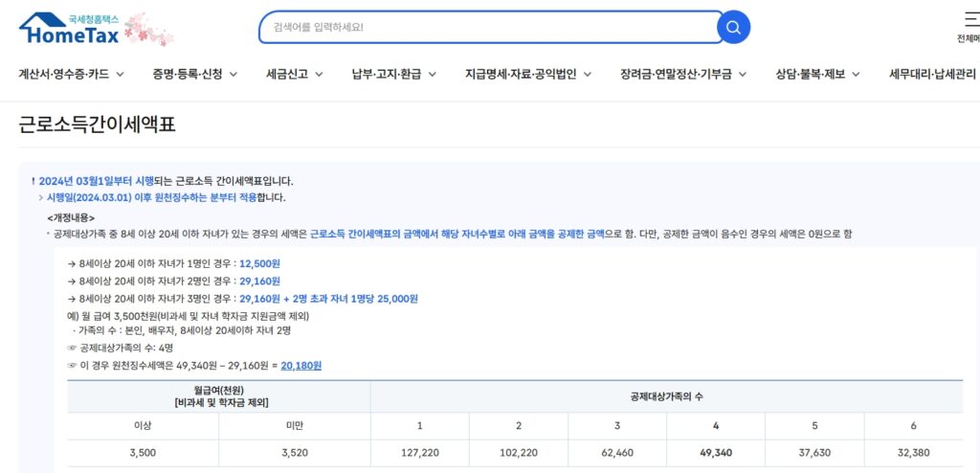Click the 102,220 table cell
This screenshot has height=473, width=980.
click(x=519, y=452)
